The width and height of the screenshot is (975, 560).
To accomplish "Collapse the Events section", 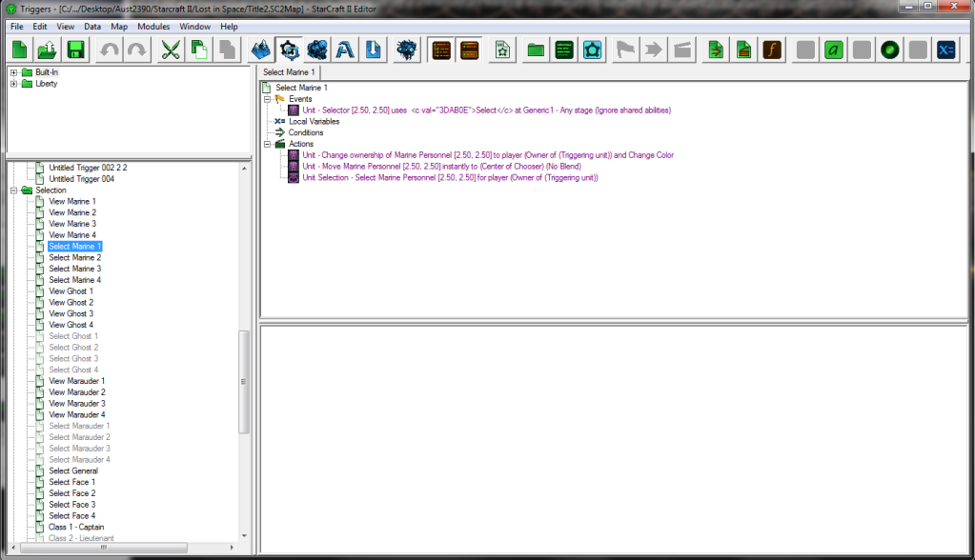I will coord(268,99).
